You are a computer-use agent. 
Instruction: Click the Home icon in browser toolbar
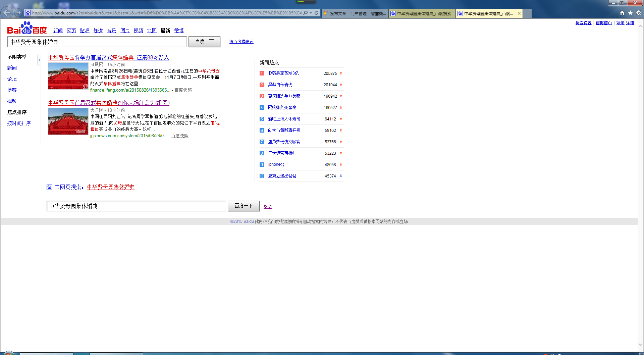622,13
